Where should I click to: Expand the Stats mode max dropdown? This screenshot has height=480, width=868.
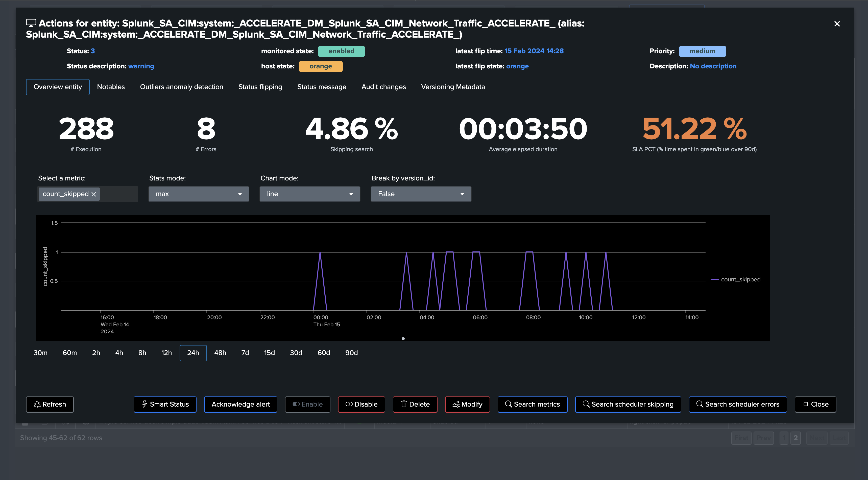tap(199, 194)
